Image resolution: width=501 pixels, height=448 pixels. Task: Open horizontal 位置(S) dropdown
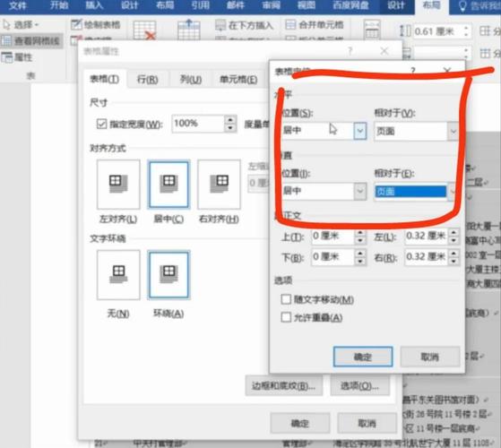coord(360,131)
